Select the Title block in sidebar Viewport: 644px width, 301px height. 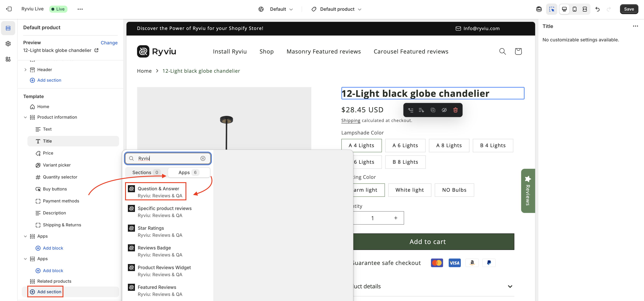click(73, 141)
